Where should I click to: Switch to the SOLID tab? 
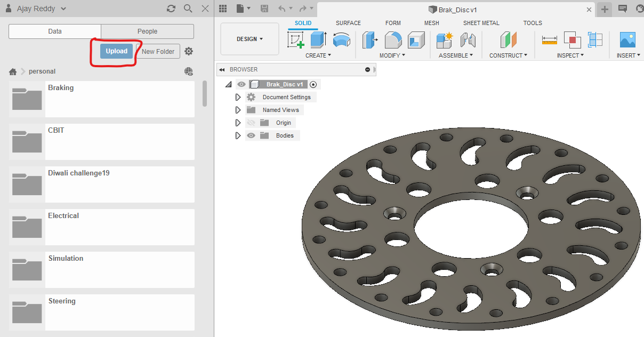(303, 23)
